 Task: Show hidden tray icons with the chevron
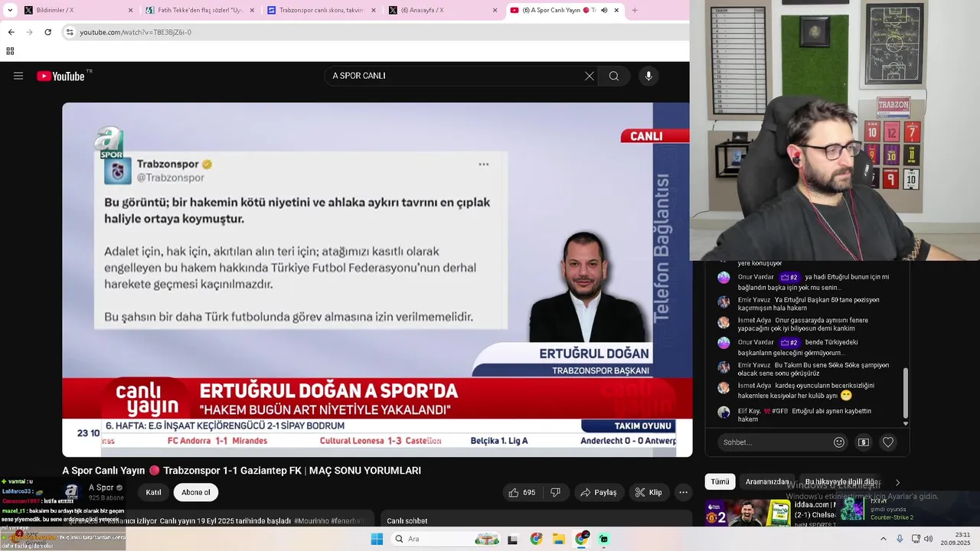(x=884, y=539)
